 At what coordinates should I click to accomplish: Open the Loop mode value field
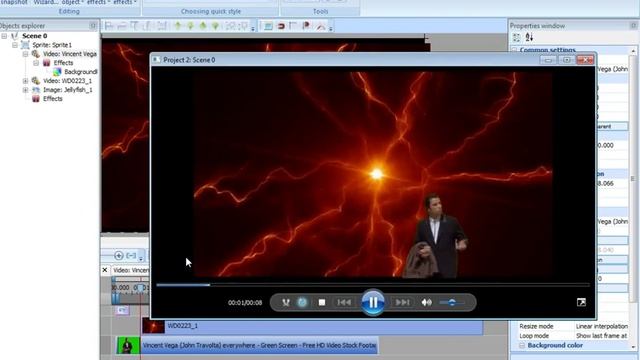pos(602,336)
